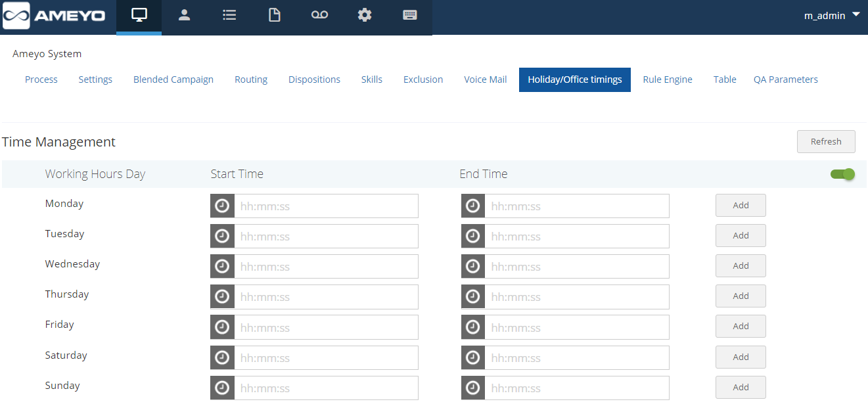Click the keyboard icon in top navigation
This screenshot has width=868, height=408.
point(410,16)
